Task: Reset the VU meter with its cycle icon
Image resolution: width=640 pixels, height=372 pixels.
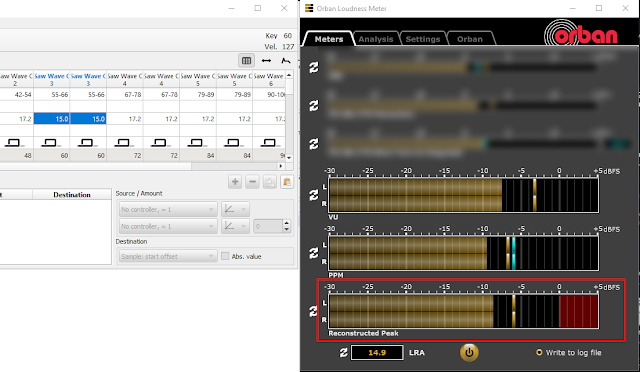Action: [x=313, y=195]
